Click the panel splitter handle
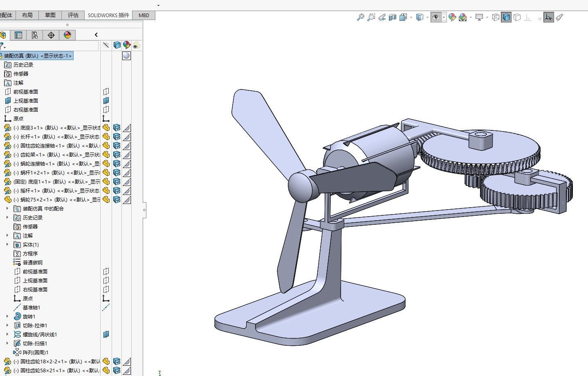 [x=144, y=210]
